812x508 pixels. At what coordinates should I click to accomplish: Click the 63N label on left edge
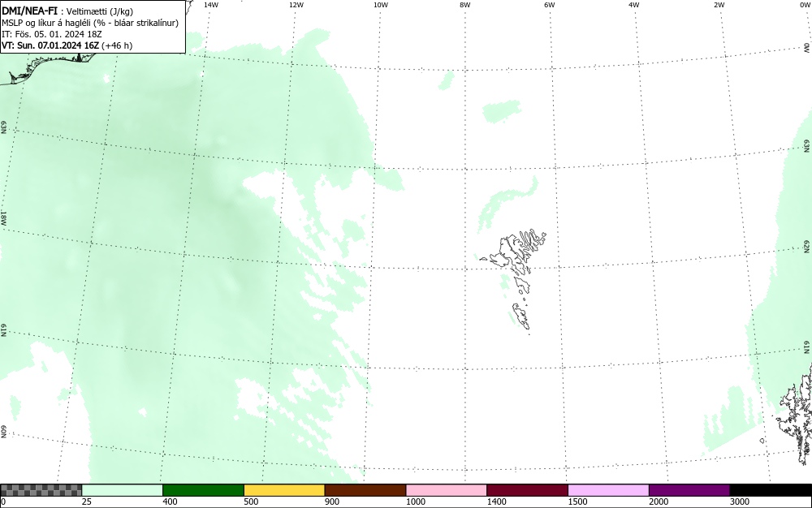[3, 127]
